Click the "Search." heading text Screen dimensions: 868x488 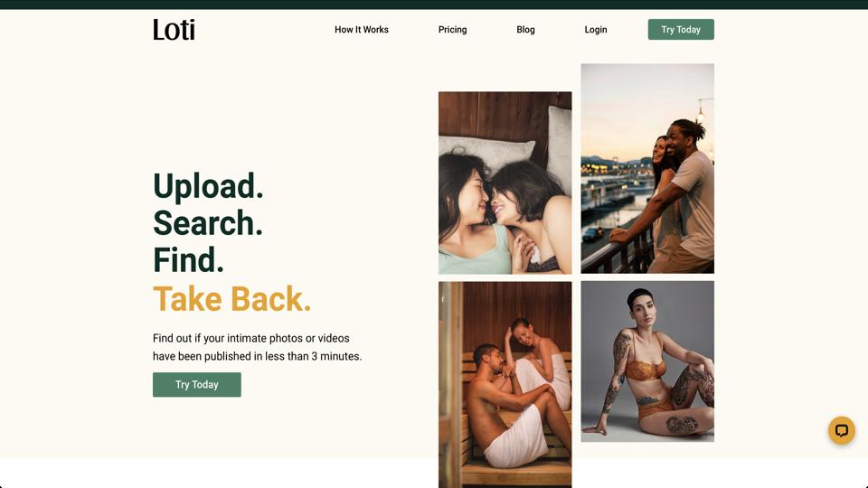(x=208, y=223)
